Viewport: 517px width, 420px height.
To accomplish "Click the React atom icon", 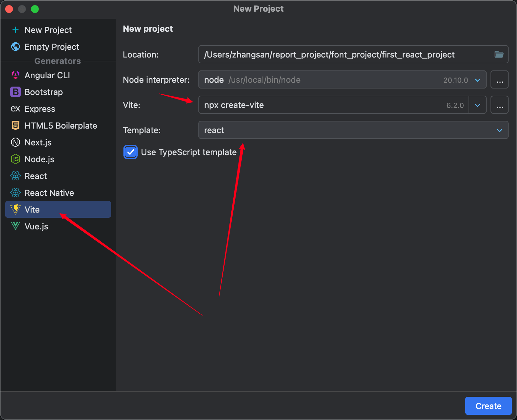I will pyautogui.click(x=16, y=176).
